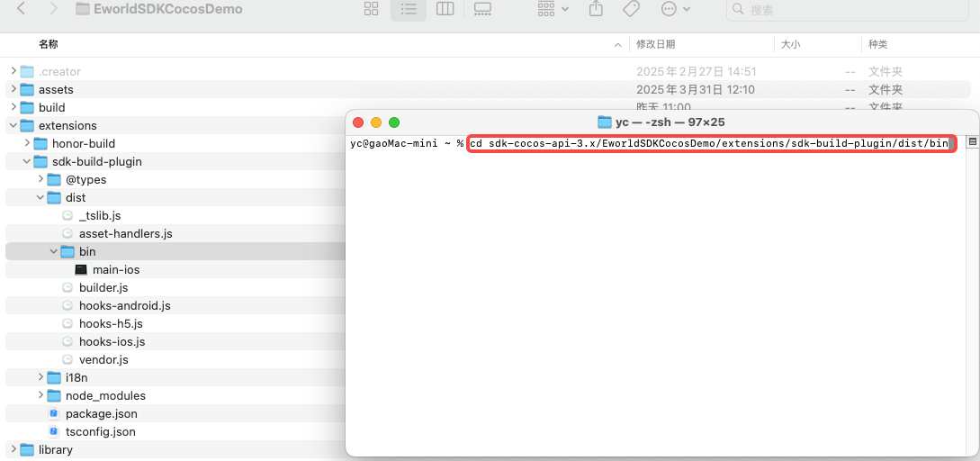Viewport: 980px width, 461px height.
Task: Select the assets folder icon
Action: (27, 89)
